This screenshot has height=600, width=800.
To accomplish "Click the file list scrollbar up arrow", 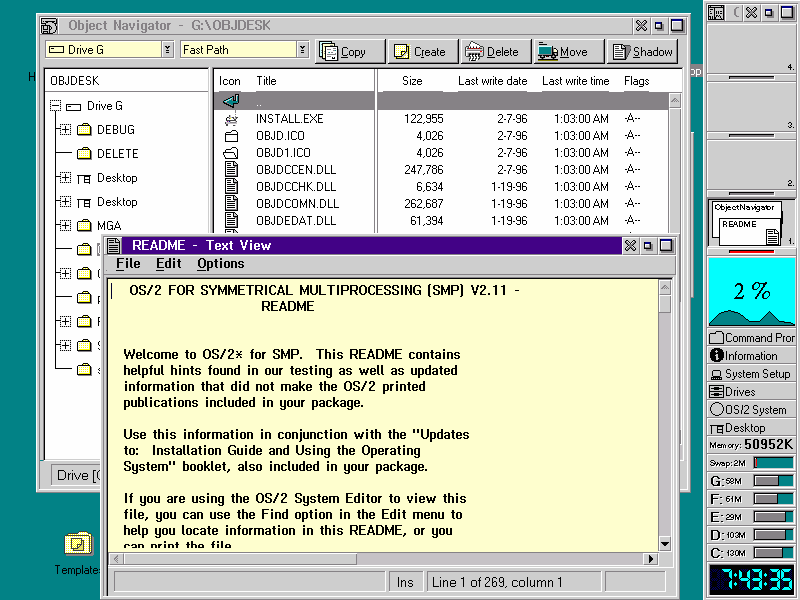I will tap(674, 101).
